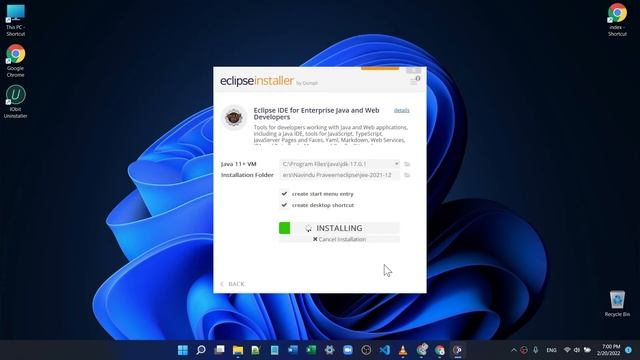
Task: Click the INSTALLING button
Action: point(339,228)
